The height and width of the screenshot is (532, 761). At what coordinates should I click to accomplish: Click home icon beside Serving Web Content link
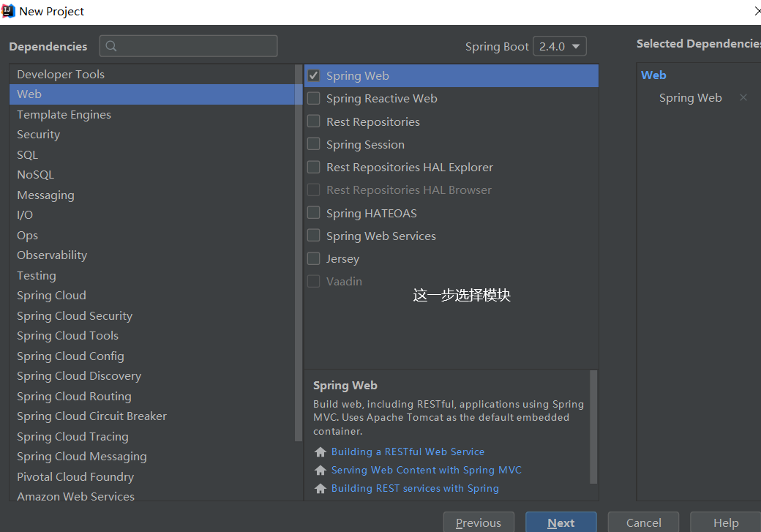[320, 470]
